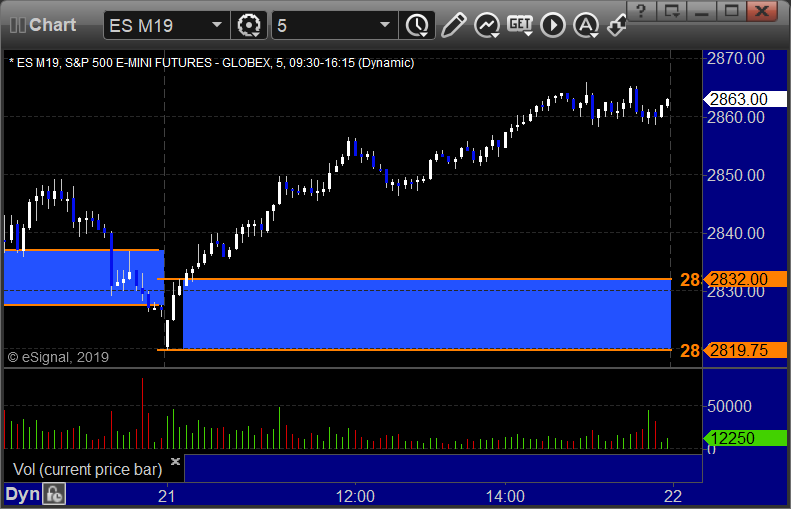Select the pencil drawing tool

[454, 25]
